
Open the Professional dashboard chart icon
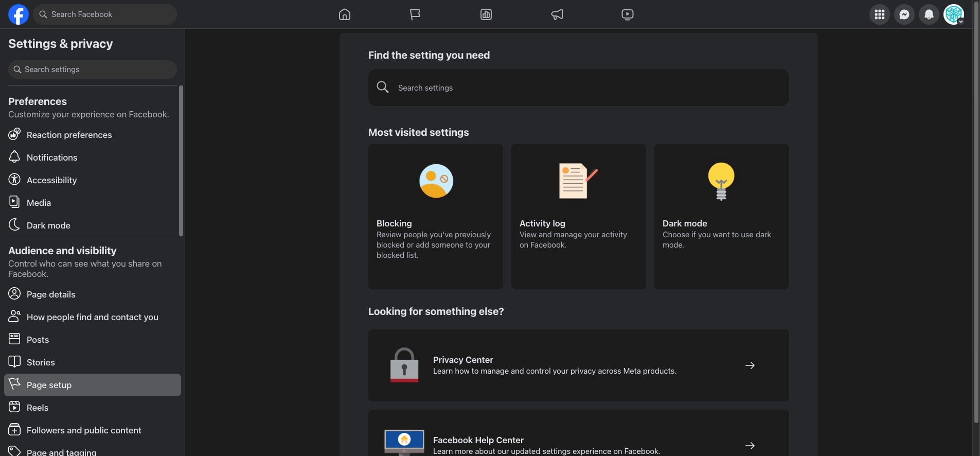486,14
